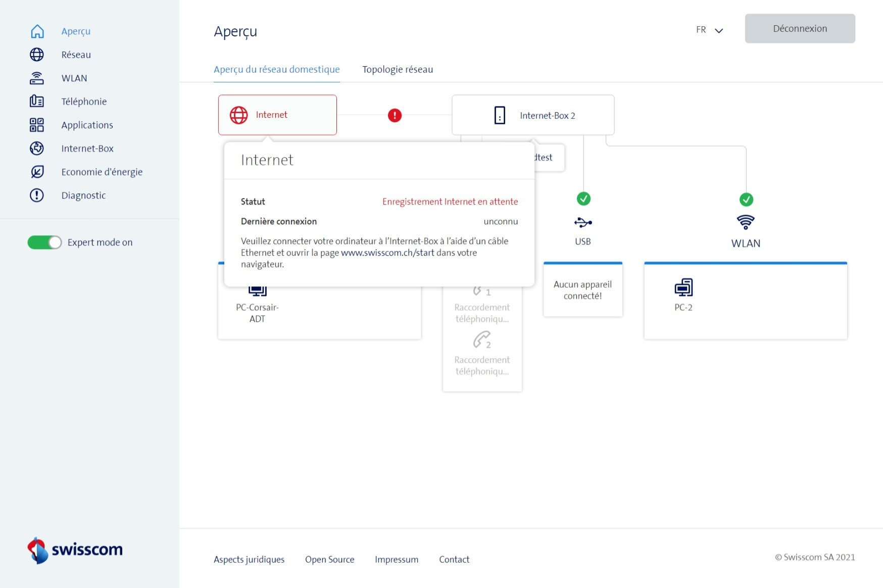Click the Diagnostic icon in sidebar
The height and width of the screenshot is (588, 883).
click(x=37, y=195)
